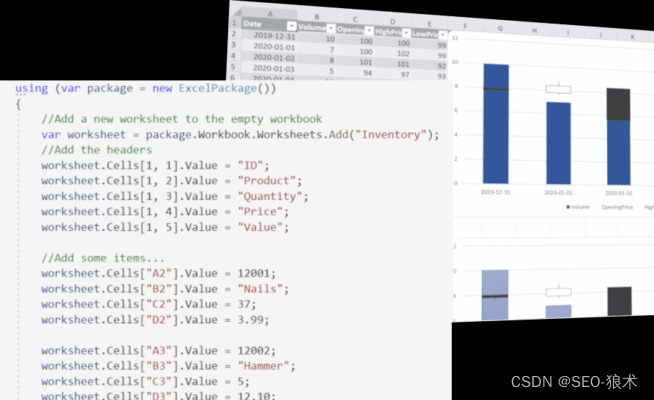Image resolution: width=654 pixels, height=400 pixels.
Task: Click the blue 2020-01-01 bar in top chart
Action: (x=558, y=143)
